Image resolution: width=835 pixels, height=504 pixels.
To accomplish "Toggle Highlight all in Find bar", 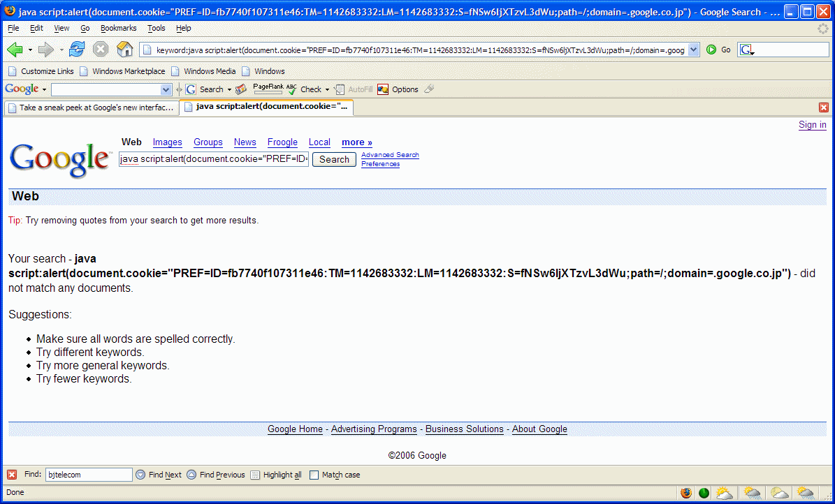I will pos(276,475).
